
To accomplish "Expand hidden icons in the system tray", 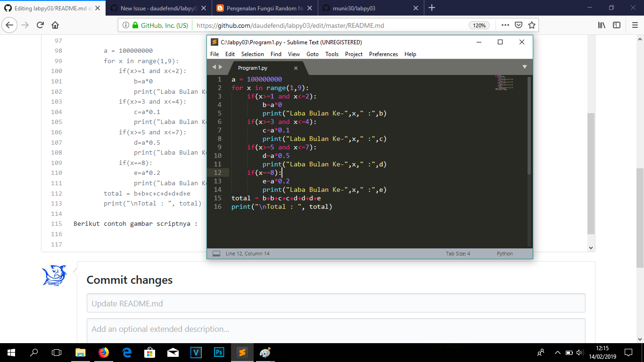I will pos(557,352).
